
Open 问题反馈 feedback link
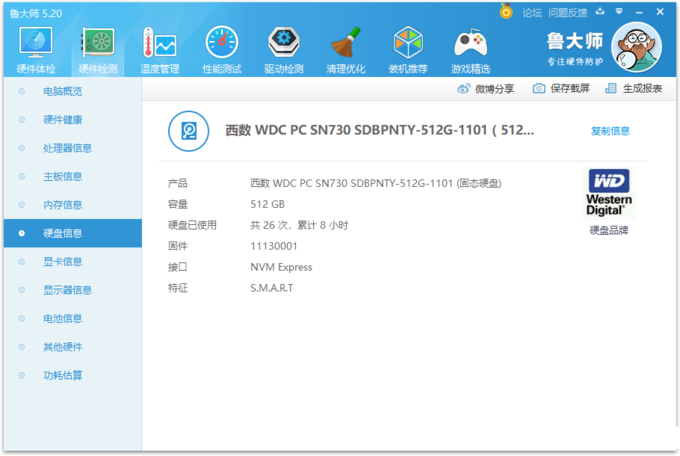click(568, 13)
